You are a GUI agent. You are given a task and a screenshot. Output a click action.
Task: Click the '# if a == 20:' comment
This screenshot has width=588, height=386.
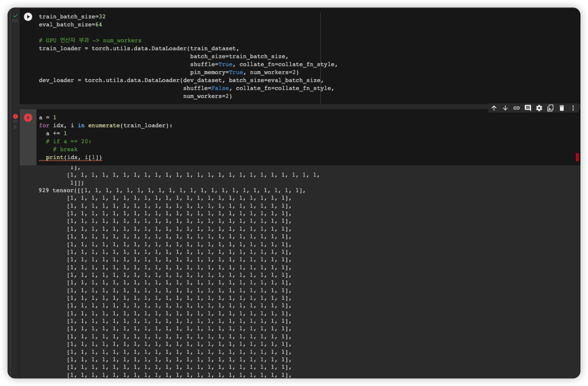coord(69,141)
